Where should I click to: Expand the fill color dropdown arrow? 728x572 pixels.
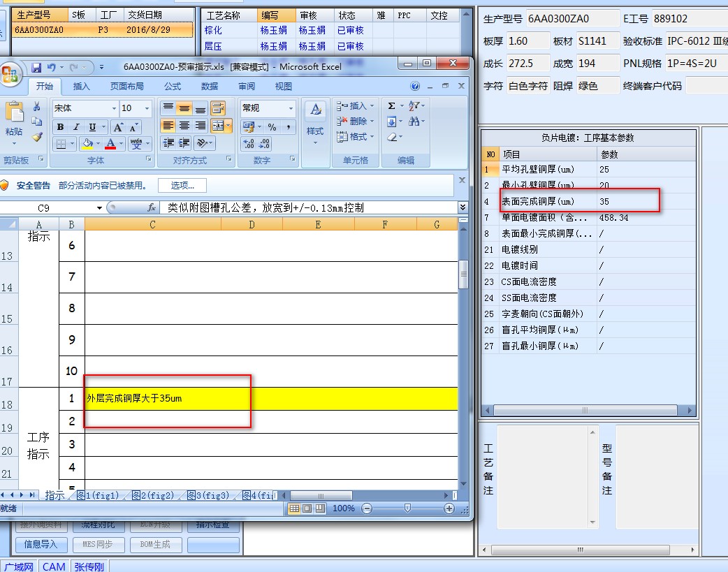click(x=99, y=143)
